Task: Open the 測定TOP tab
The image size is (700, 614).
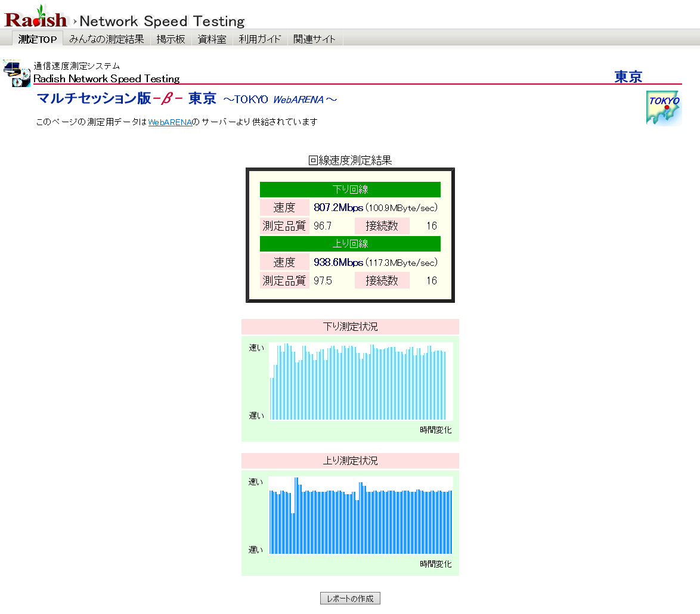Action: point(37,39)
